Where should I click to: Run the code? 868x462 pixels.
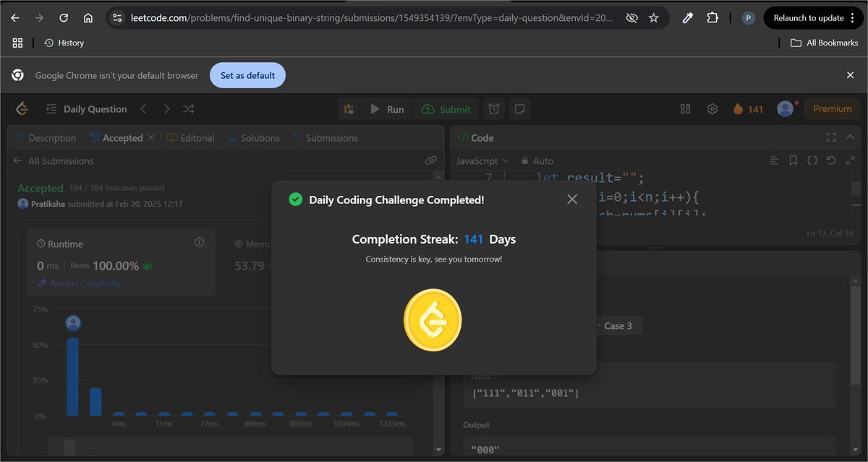click(387, 109)
